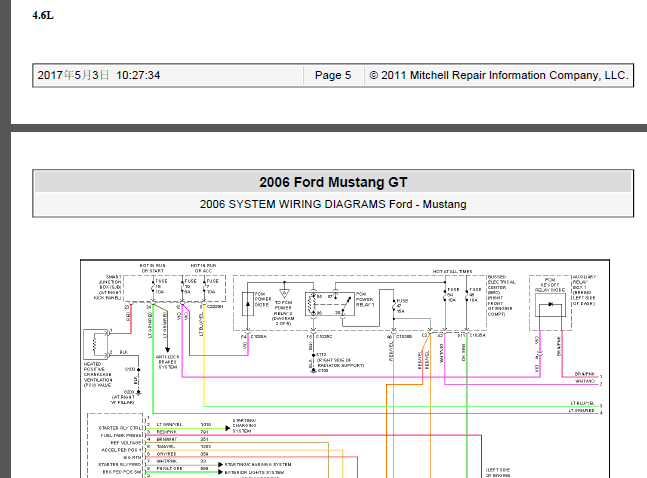
Task: Click the 'LT GRN/RED' wire label at the right edge
Action: point(582,410)
